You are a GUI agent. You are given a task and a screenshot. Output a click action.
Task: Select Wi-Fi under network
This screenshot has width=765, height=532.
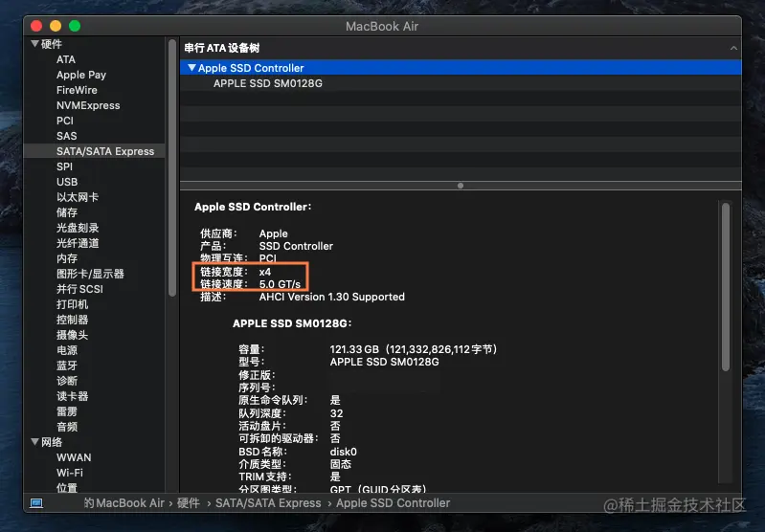(x=69, y=473)
